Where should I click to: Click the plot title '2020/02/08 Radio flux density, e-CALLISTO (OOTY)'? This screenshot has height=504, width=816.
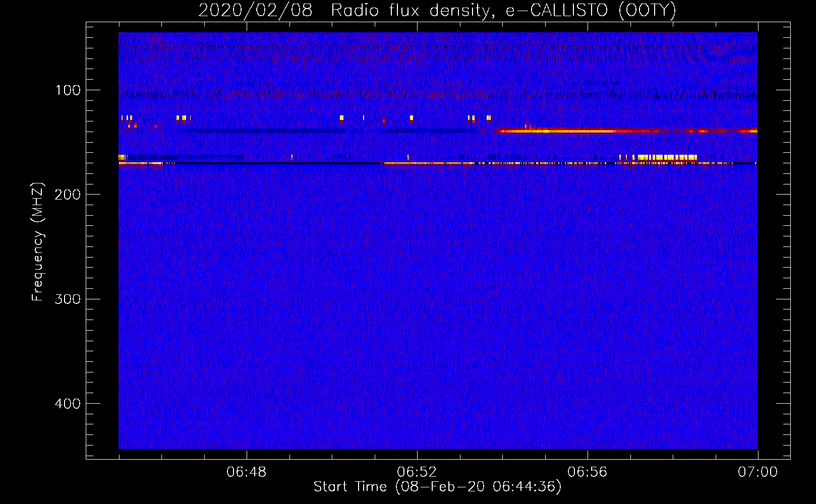[x=437, y=11]
